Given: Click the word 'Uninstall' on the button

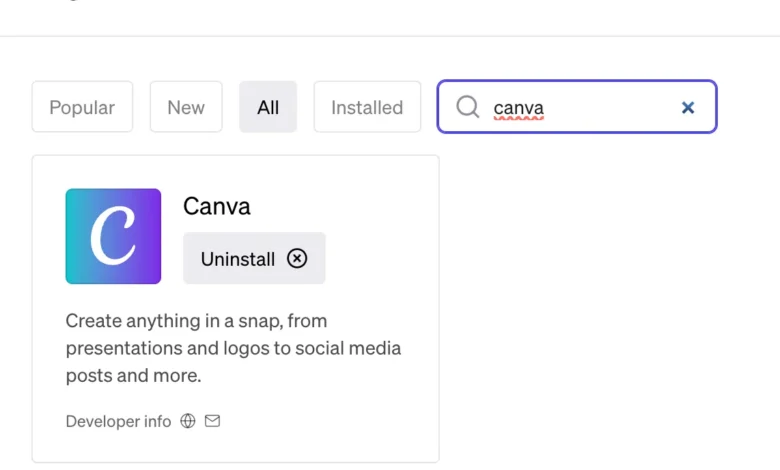Looking at the screenshot, I should (238, 259).
